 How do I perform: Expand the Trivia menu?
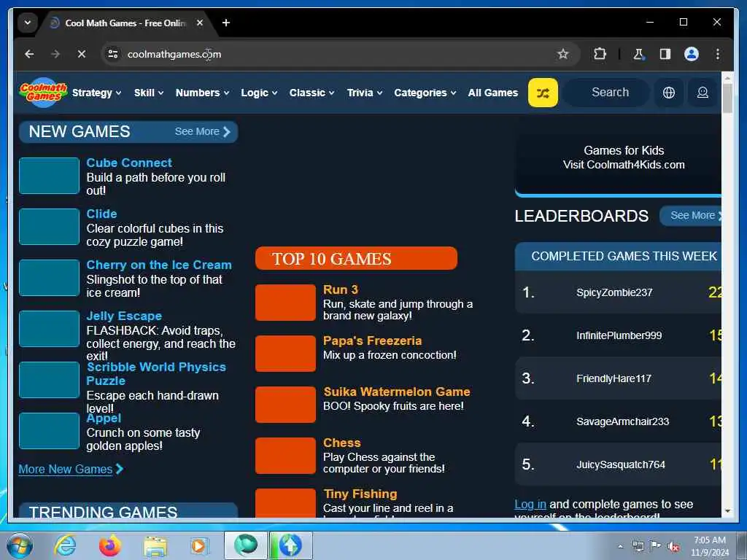point(365,93)
